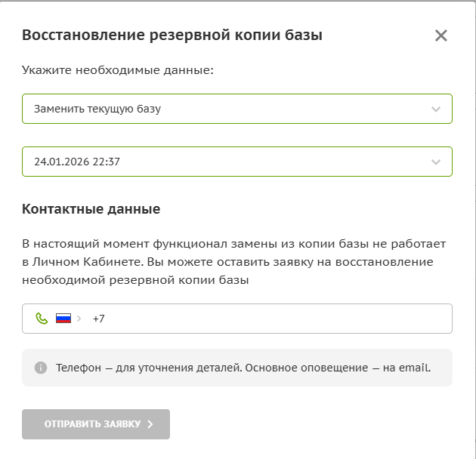Expand the Заменить текущую базу chevron

[x=436, y=109]
